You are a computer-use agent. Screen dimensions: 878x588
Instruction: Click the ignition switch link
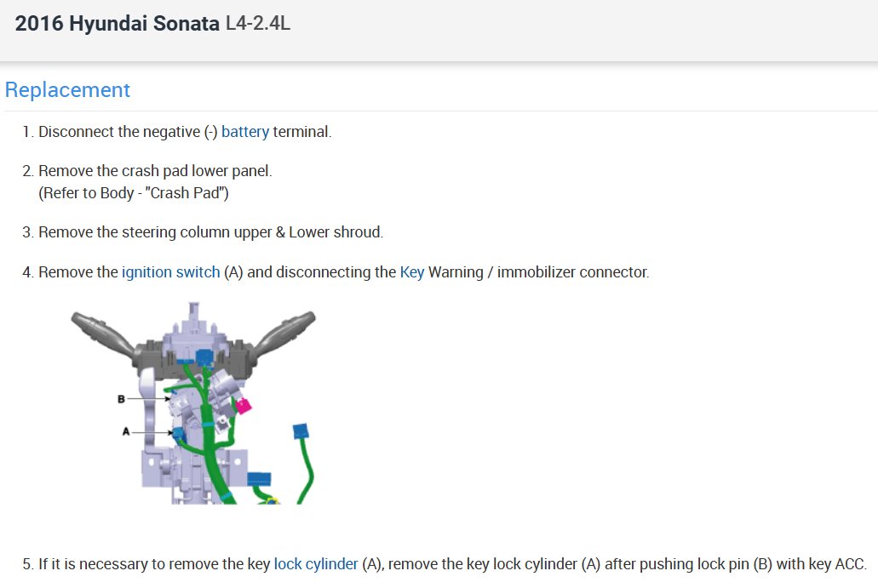click(170, 272)
